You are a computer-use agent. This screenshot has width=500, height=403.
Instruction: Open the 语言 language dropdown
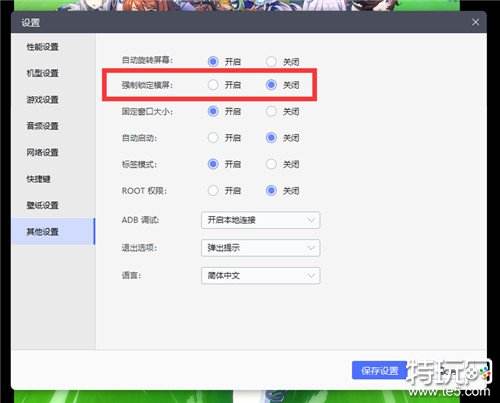click(260, 276)
